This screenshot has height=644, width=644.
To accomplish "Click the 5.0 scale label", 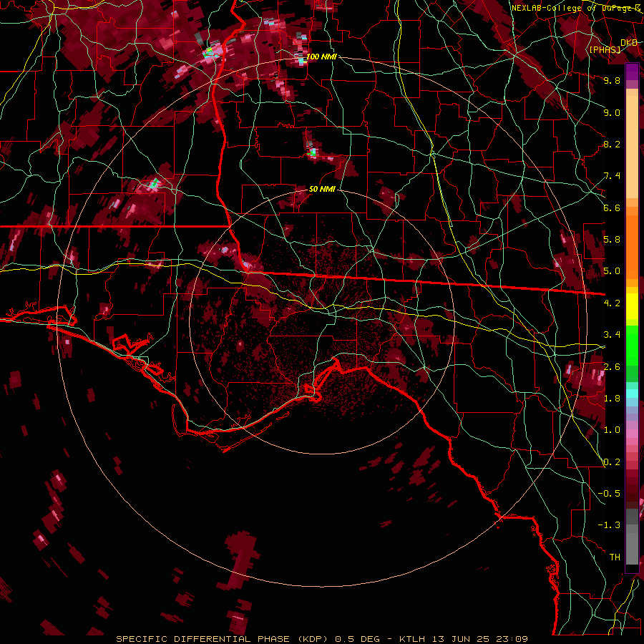I will tap(612, 271).
